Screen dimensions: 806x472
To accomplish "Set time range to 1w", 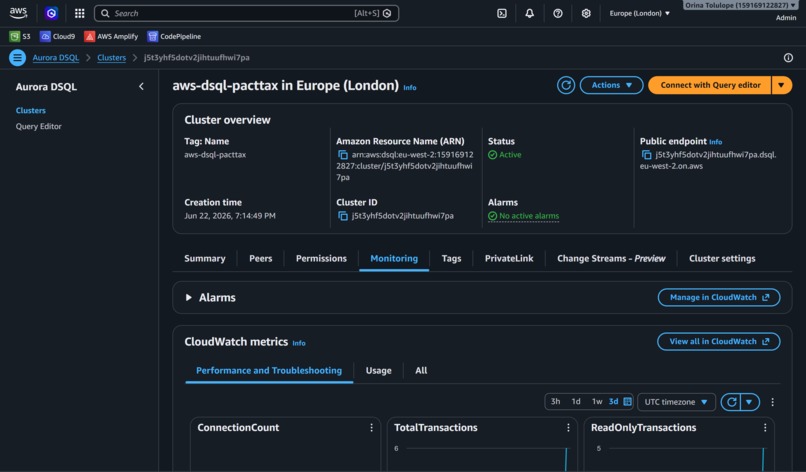I will pos(597,402).
